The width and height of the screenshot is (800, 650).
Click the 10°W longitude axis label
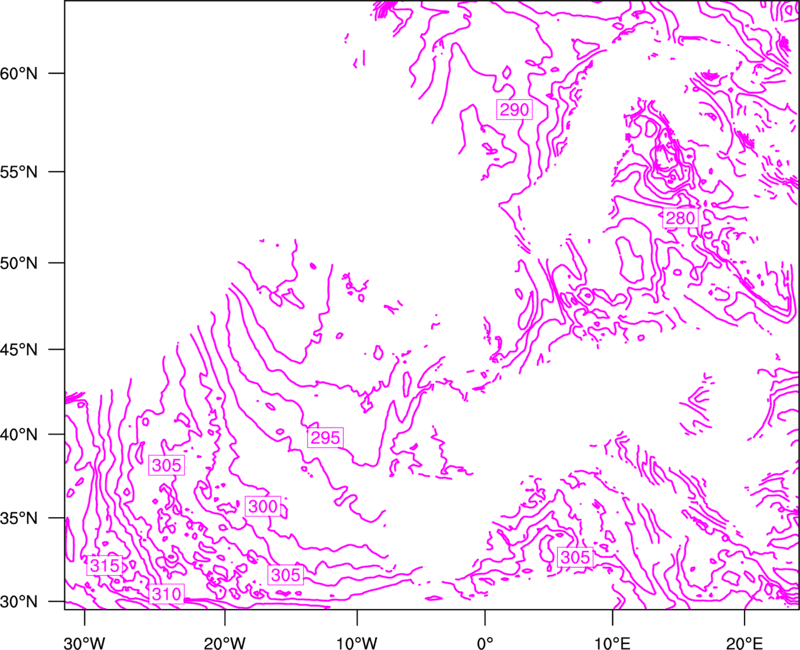click(357, 643)
